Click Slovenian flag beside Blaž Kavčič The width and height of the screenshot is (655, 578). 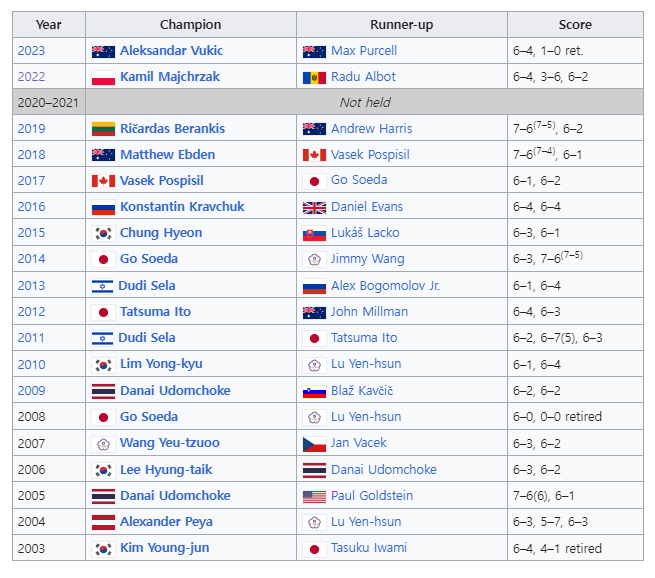pos(314,392)
